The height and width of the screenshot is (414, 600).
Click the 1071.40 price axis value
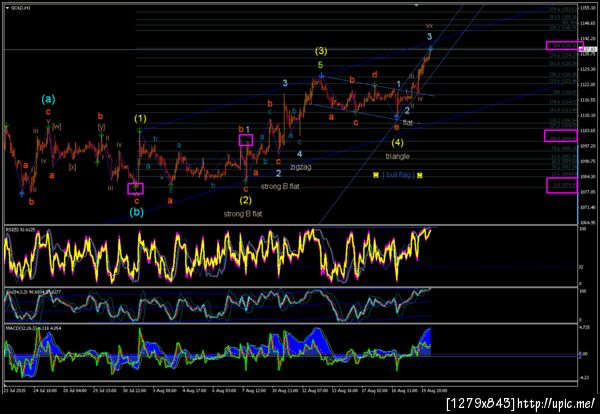(x=587, y=207)
